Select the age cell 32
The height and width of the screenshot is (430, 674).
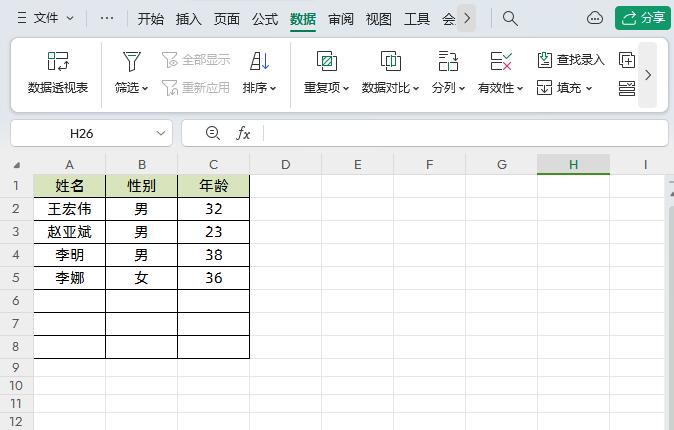click(214, 209)
